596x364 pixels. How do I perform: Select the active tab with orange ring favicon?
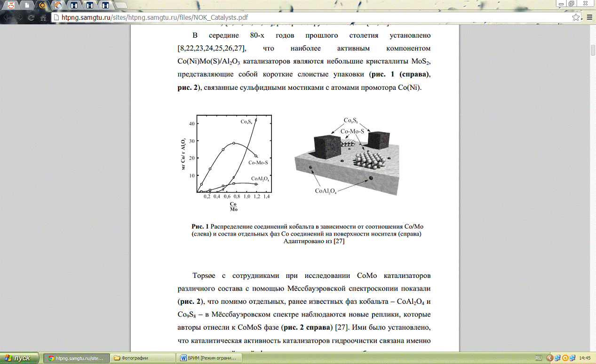[x=42, y=6]
